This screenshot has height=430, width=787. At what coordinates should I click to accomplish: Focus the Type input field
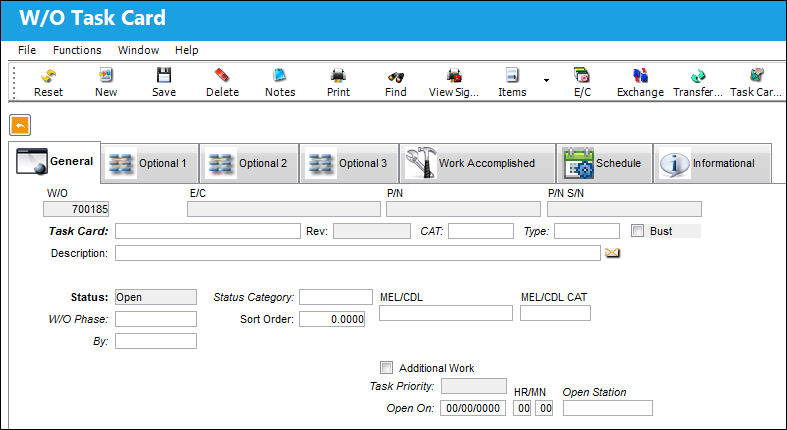(x=587, y=231)
